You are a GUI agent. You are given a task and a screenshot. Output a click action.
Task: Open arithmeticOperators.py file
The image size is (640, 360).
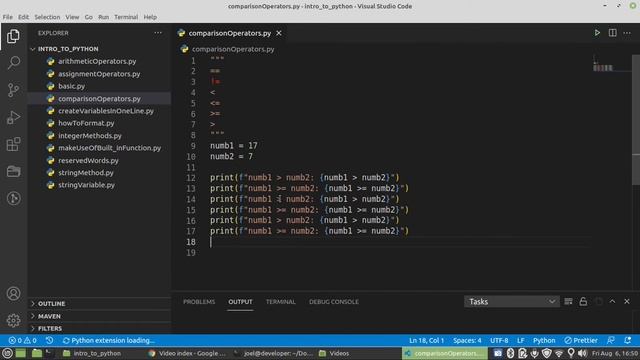97,61
